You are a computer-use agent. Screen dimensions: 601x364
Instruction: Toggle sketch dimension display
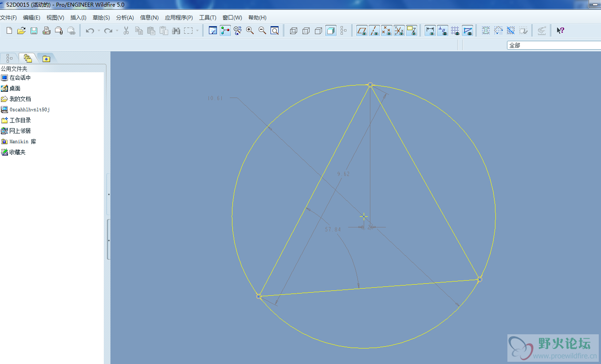click(430, 31)
